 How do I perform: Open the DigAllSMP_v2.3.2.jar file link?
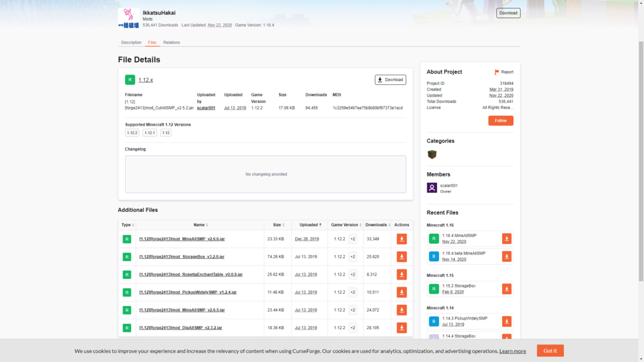click(181, 328)
